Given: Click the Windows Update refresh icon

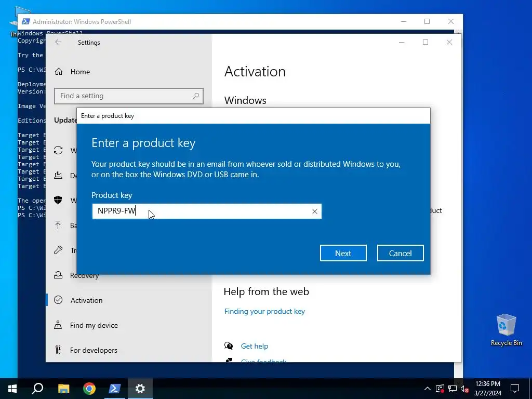Looking at the screenshot, I should tap(58, 150).
